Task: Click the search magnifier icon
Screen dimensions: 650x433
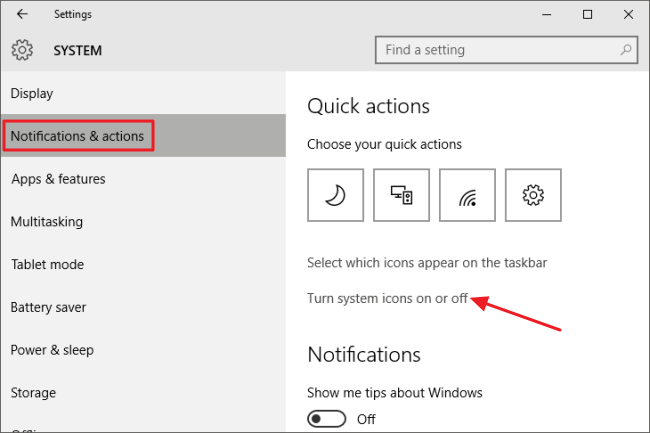Action: [x=626, y=50]
